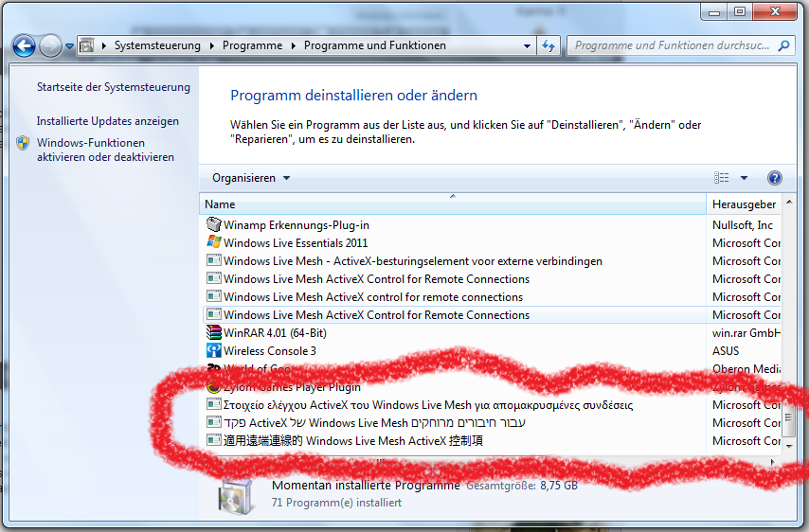The height and width of the screenshot is (532, 809).
Task: Click the Winamp Erkennungs-Plug-in icon
Action: coord(214,225)
